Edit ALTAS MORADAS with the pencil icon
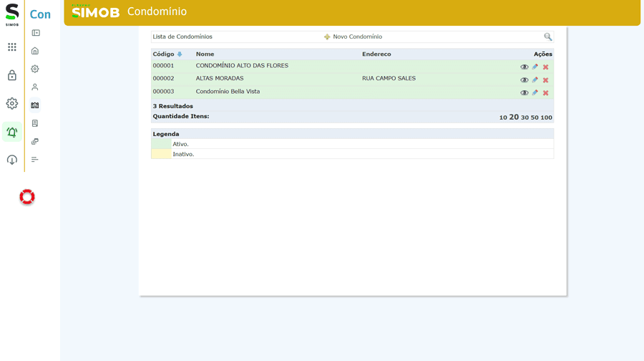 [x=535, y=80]
